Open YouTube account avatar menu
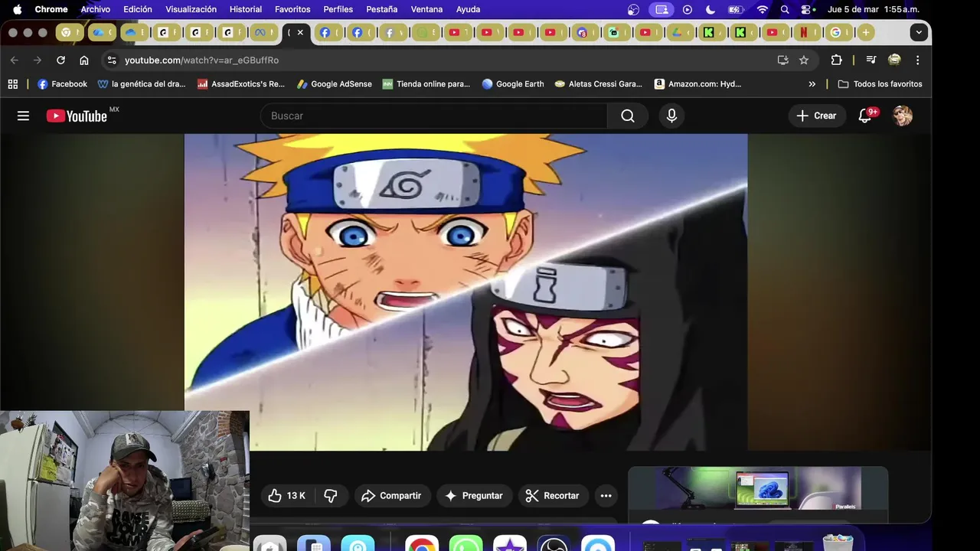This screenshot has height=551, width=980. 903,116
